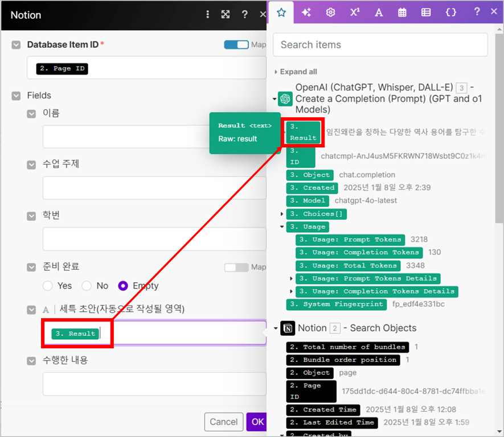504x437 pixels.
Task: Expand Usage: Prompt Tokens Details
Action: click(291, 278)
